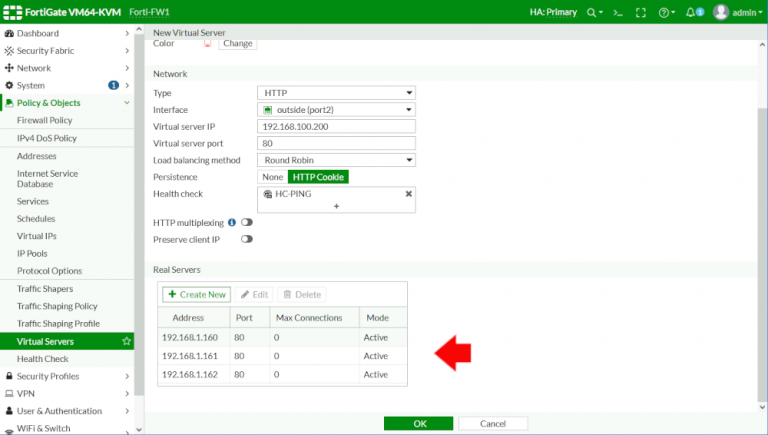Click the Network cross-arrows icon
The height and width of the screenshot is (435, 768).
(x=9, y=68)
